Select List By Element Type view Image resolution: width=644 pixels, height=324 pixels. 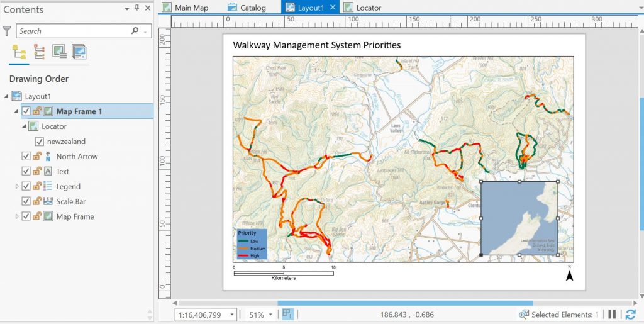coord(39,52)
